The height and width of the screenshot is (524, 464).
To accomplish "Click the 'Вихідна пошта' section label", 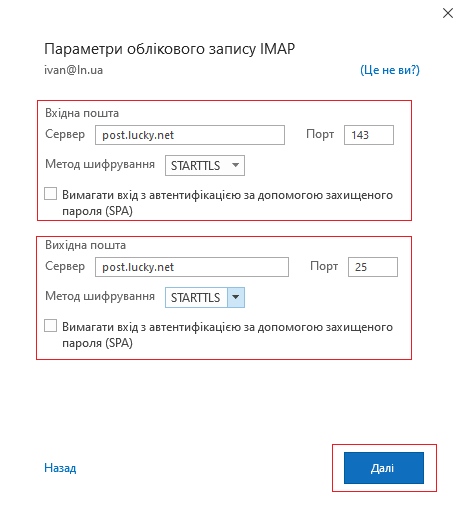I will (86, 245).
